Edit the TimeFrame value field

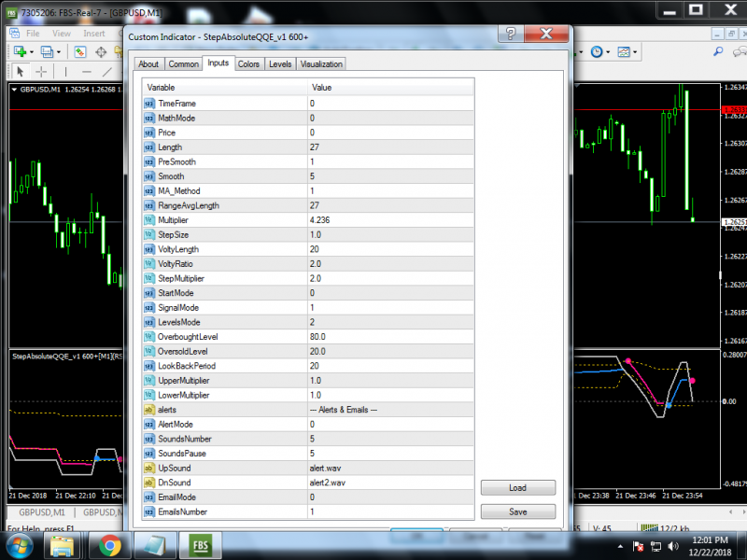390,104
